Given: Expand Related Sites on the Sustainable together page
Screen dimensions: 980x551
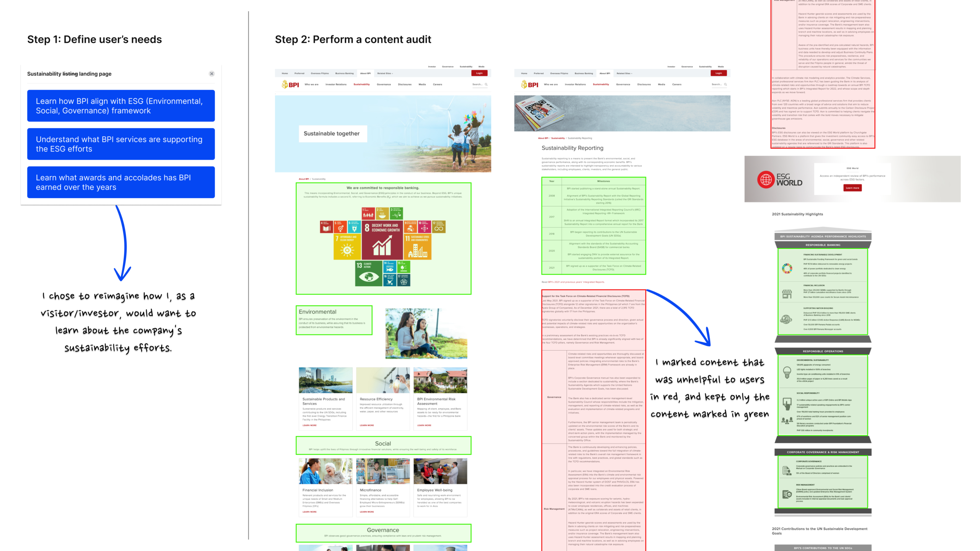Looking at the screenshot, I should [385, 73].
